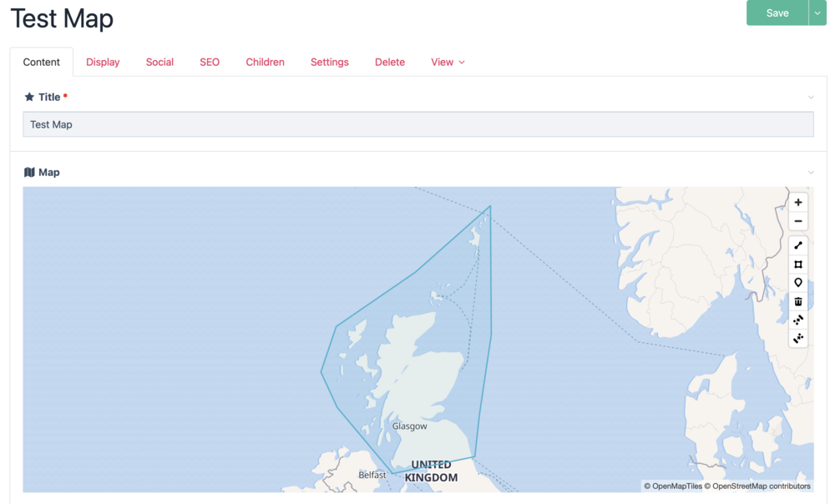The width and height of the screenshot is (835, 504).
Task: Open the Settings tab
Action: coord(330,62)
